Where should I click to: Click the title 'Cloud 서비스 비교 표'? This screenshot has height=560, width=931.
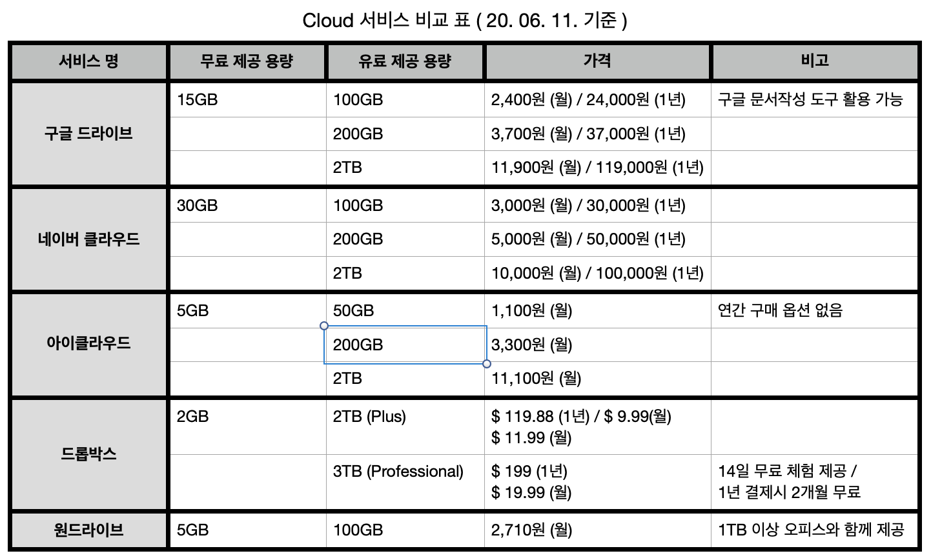(x=386, y=20)
